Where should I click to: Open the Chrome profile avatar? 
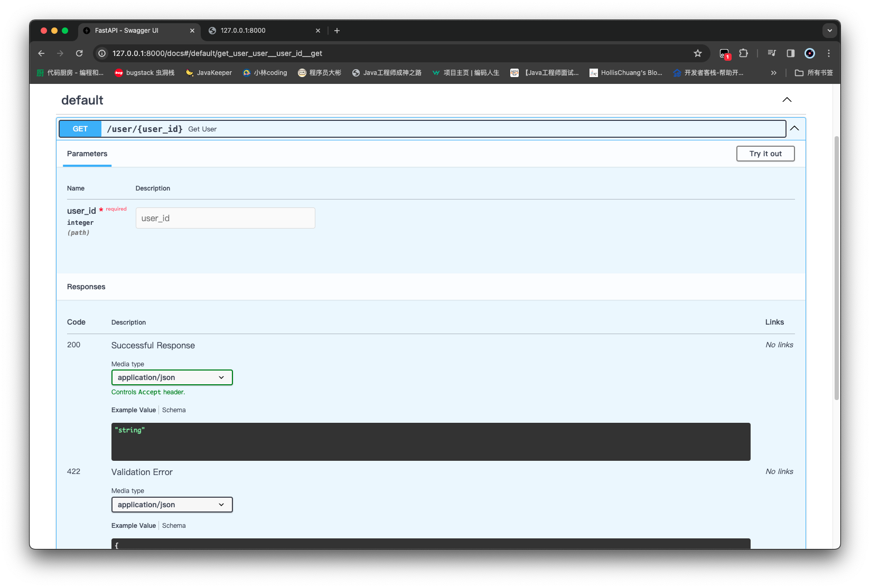[x=810, y=53]
